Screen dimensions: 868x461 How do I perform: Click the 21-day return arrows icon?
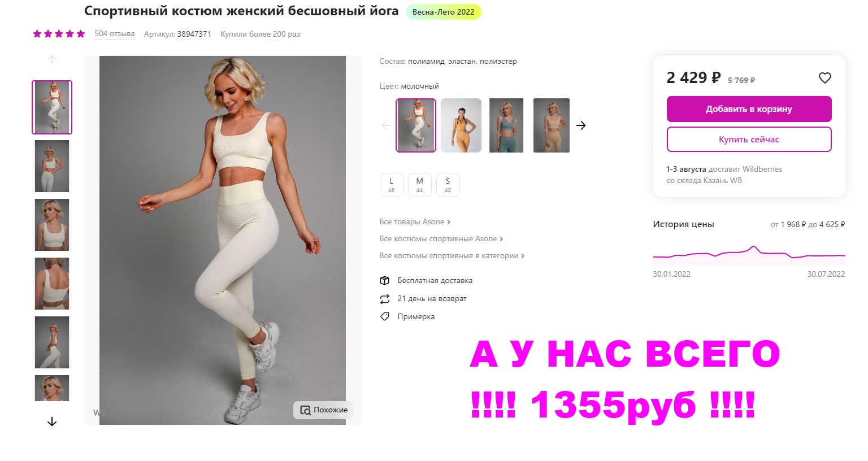(385, 298)
